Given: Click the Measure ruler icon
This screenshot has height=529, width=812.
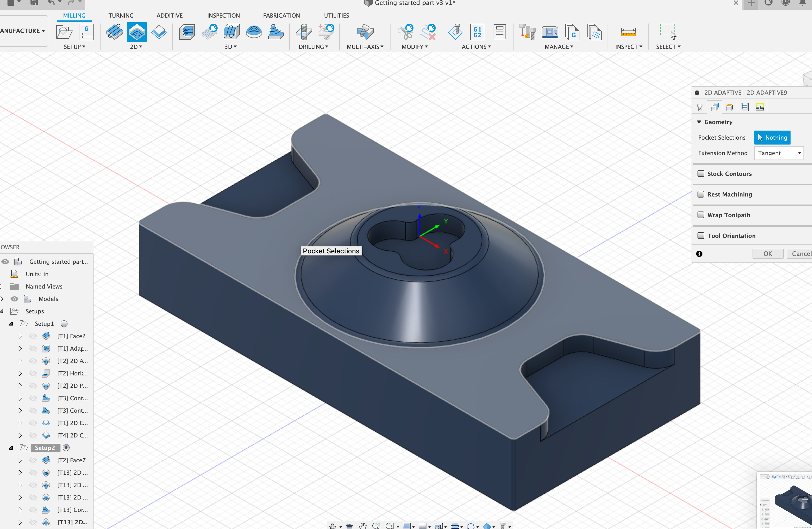Looking at the screenshot, I should point(629,32).
